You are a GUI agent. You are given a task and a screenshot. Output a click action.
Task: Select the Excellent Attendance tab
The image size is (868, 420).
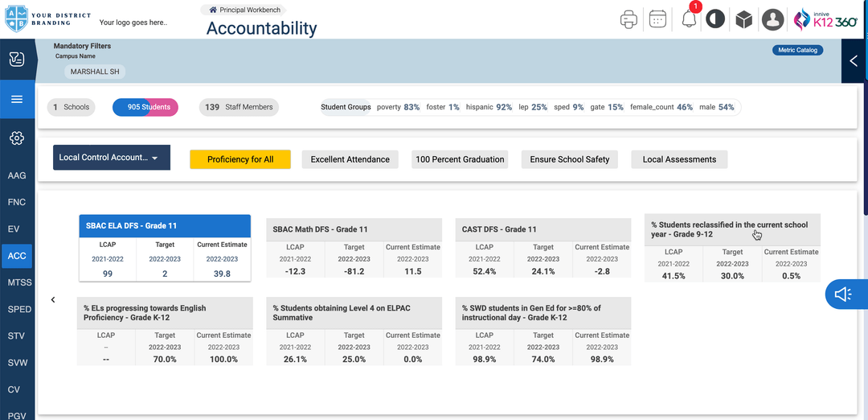point(350,159)
